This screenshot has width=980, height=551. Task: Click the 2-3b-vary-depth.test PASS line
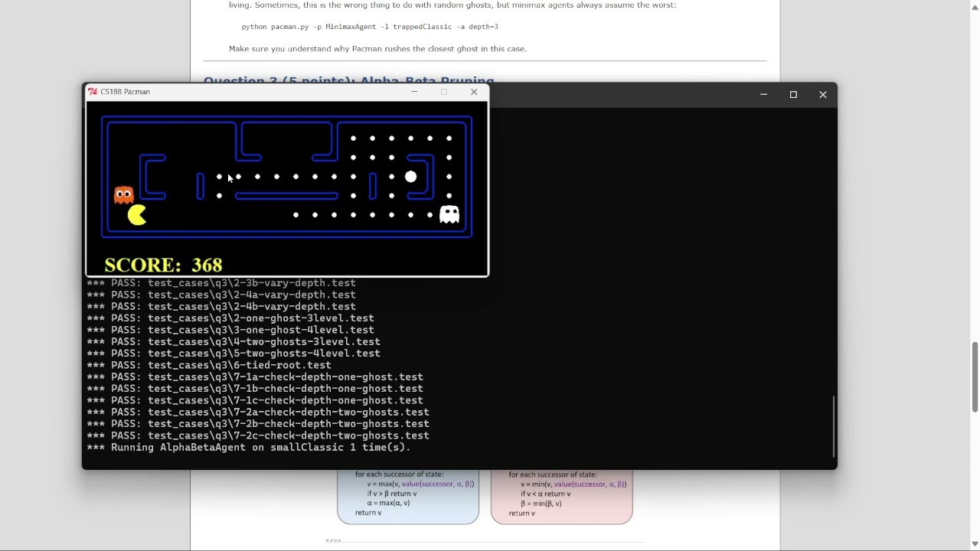[221, 284]
